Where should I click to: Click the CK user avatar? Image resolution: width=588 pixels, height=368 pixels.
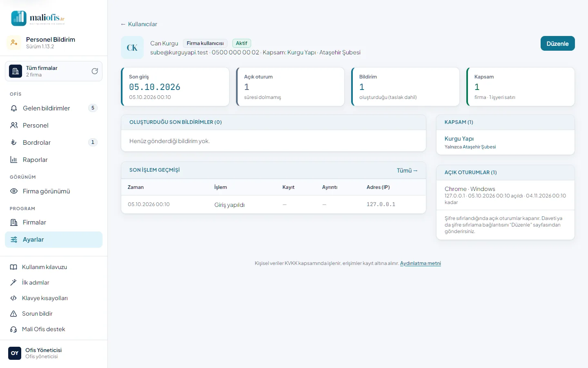coord(132,48)
